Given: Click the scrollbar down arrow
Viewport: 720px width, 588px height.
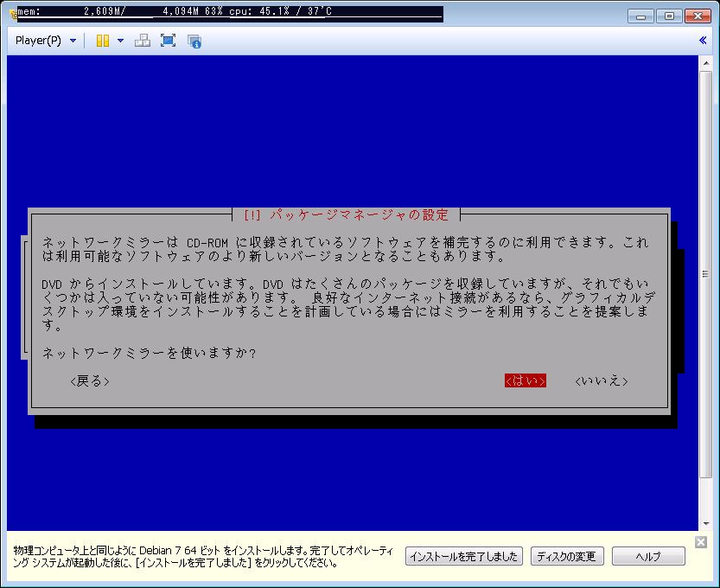Looking at the screenshot, I should coord(706,524).
